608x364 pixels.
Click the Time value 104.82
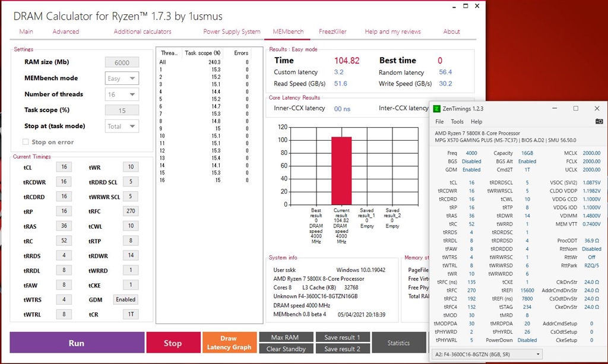coord(347,61)
